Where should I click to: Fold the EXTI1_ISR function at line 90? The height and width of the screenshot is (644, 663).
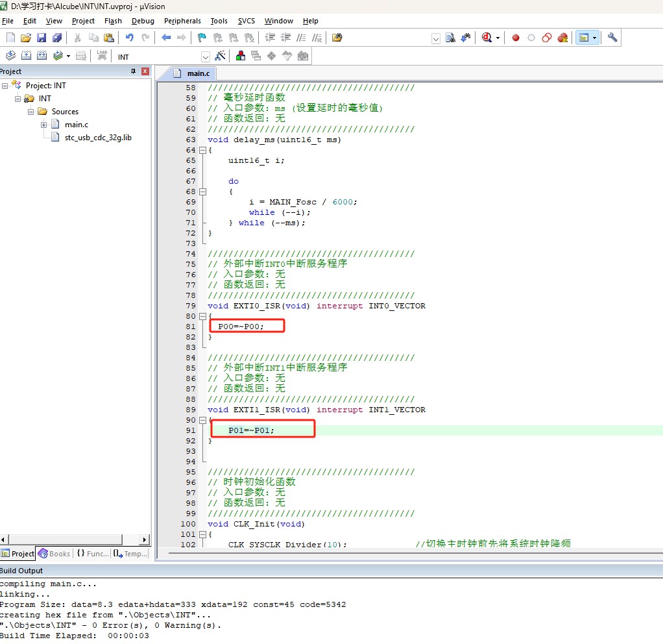[x=202, y=420]
